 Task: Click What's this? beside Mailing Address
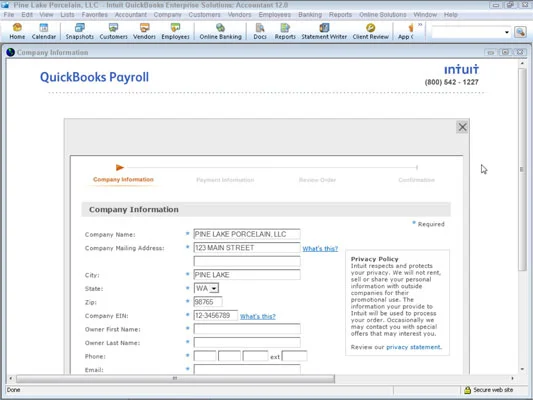[x=320, y=248]
